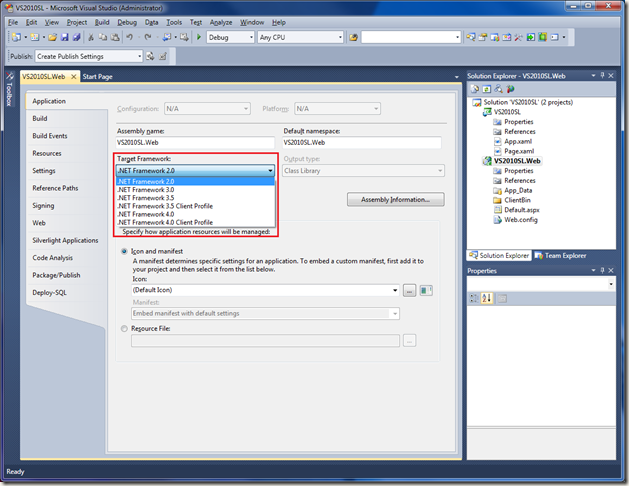The height and width of the screenshot is (486, 629).
Task: Click the Add New Item toolbar icon
Action: pos(34,37)
